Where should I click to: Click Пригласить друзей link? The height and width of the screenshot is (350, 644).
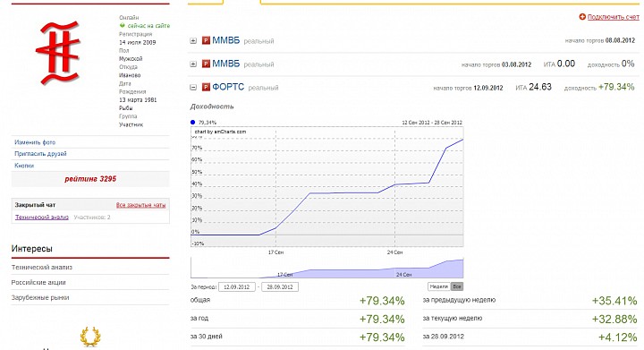click(x=40, y=154)
